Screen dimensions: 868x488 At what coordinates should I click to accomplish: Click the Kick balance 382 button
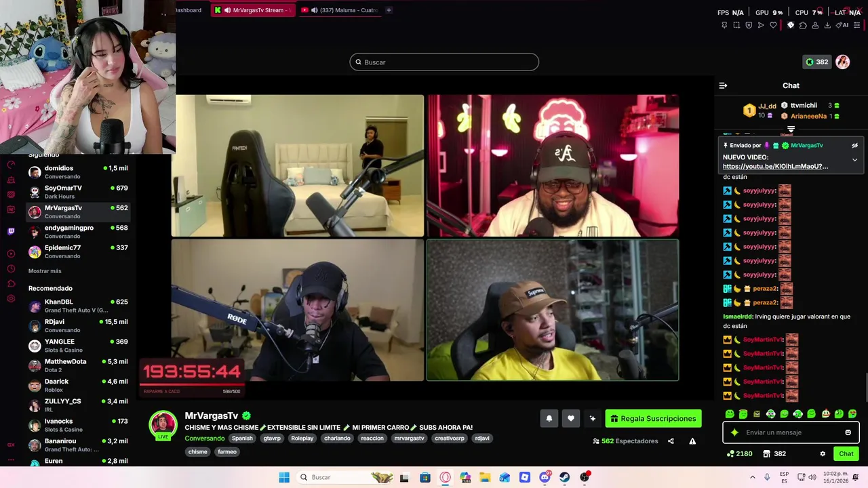click(816, 62)
